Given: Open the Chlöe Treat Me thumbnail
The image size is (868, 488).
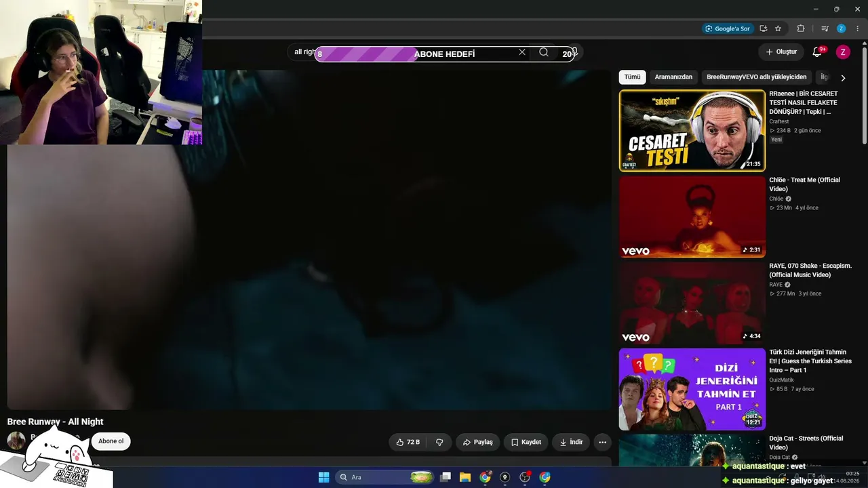Looking at the screenshot, I should tap(692, 217).
